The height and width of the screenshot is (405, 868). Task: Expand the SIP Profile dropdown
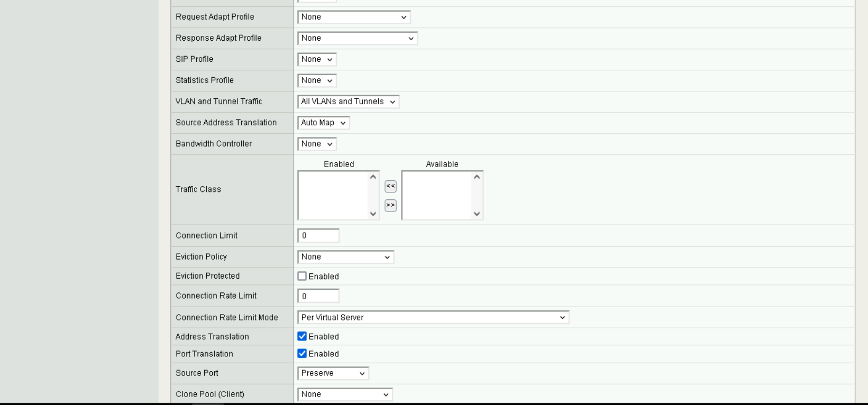(317, 59)
